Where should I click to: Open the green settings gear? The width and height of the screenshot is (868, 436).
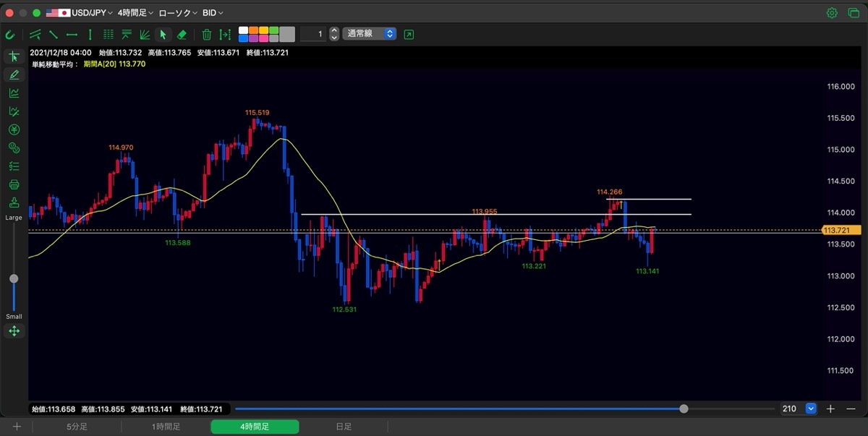(832, 13)
